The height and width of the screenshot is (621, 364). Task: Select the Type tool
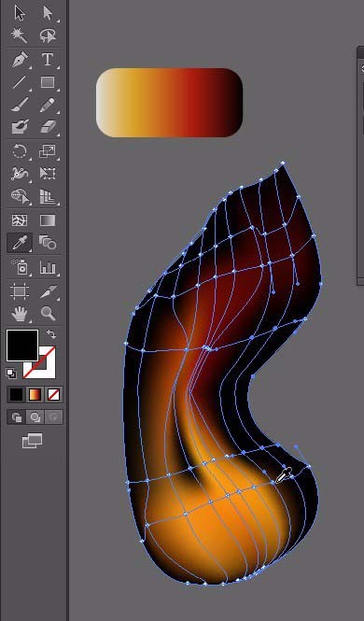[x=48, y=60]
